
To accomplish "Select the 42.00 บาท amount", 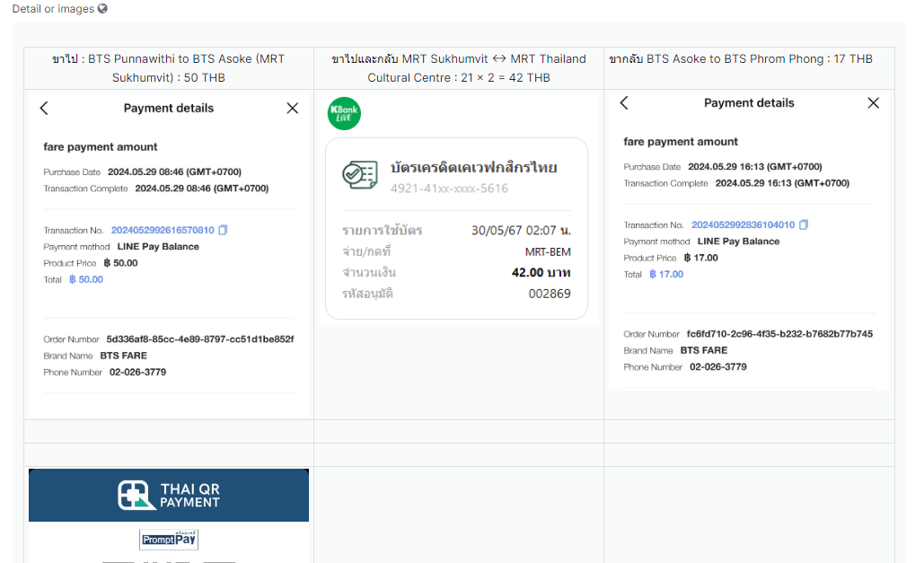I will tap(541, 272).
